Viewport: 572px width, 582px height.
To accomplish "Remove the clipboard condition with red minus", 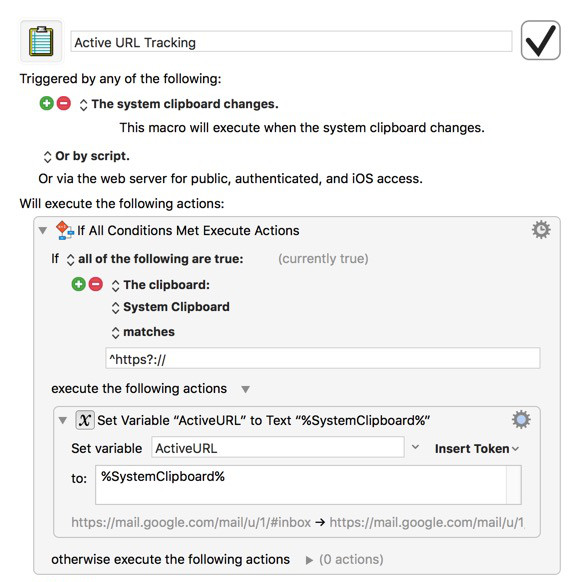I will point(96,284).
